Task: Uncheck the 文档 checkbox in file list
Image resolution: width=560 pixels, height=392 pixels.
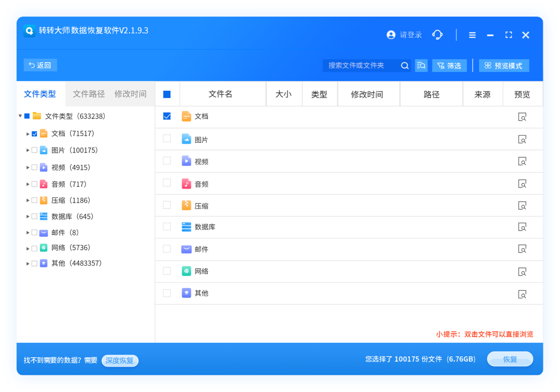Action: (x=167, y=116)
